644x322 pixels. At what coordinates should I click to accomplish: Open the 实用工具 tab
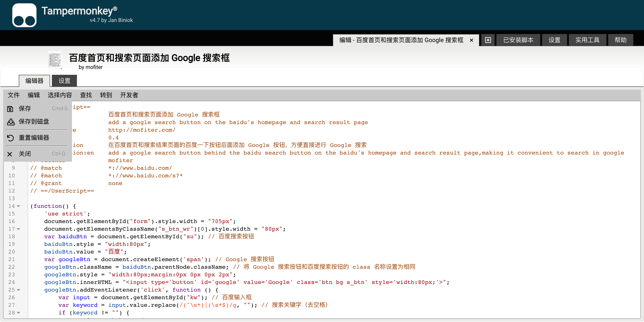click(x=587, y=40)
